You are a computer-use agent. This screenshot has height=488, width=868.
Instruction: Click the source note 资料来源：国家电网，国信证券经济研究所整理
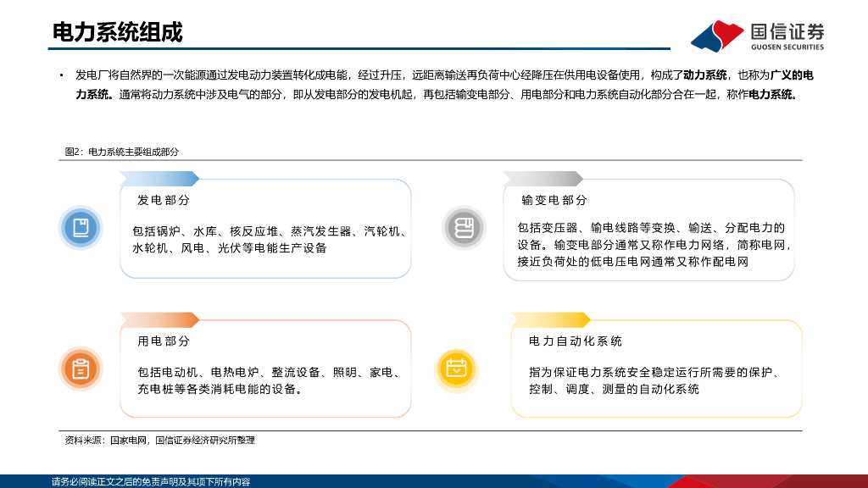coord(159,441)
